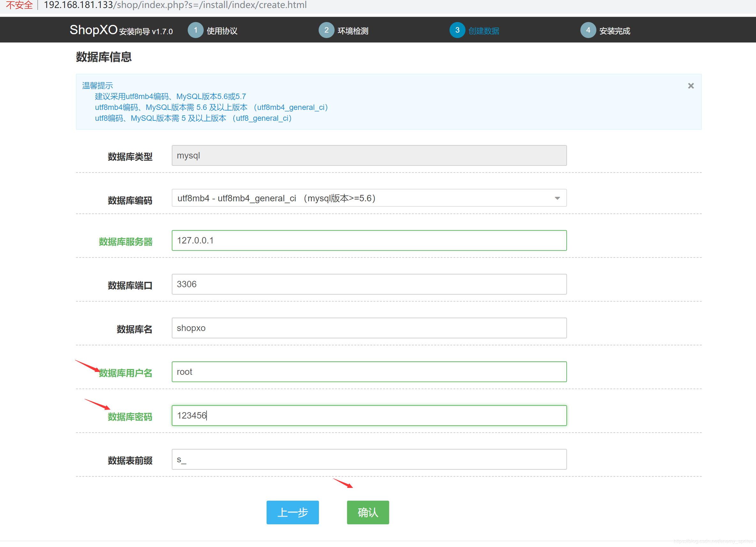
Task: Click step 3 circle icon for 创建数据
Action: click(457, 30)
